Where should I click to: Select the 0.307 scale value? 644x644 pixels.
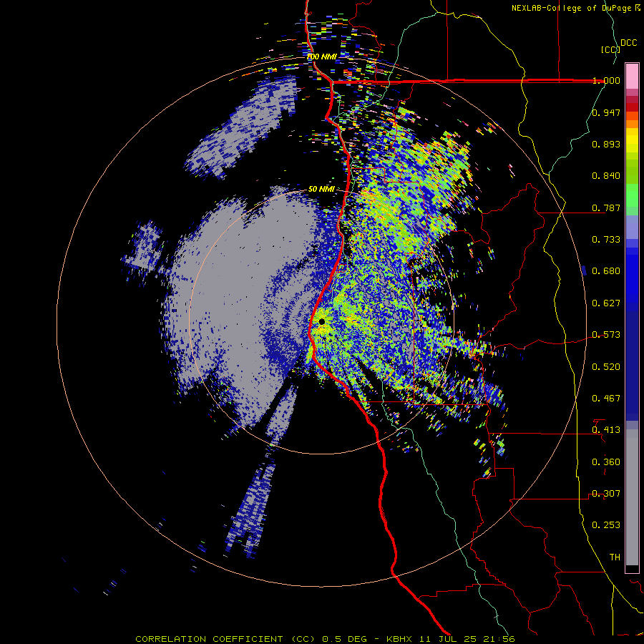tap(606, 494)
